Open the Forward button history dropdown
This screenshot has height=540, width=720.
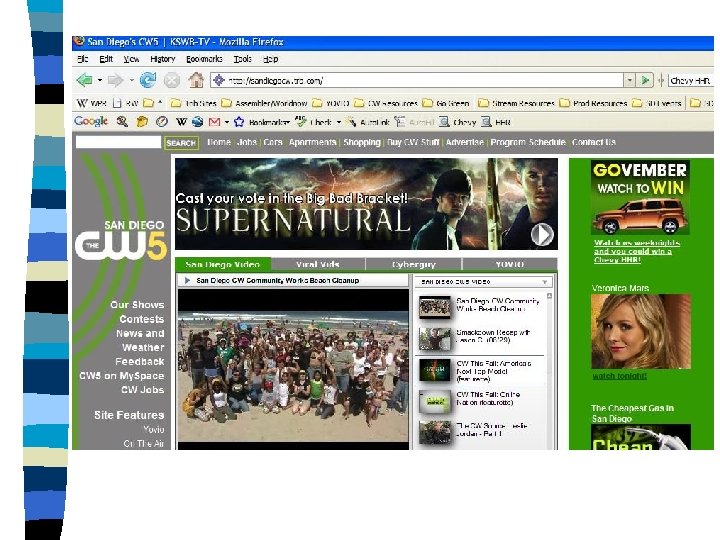pyautogui.click(x=131, y=80)
